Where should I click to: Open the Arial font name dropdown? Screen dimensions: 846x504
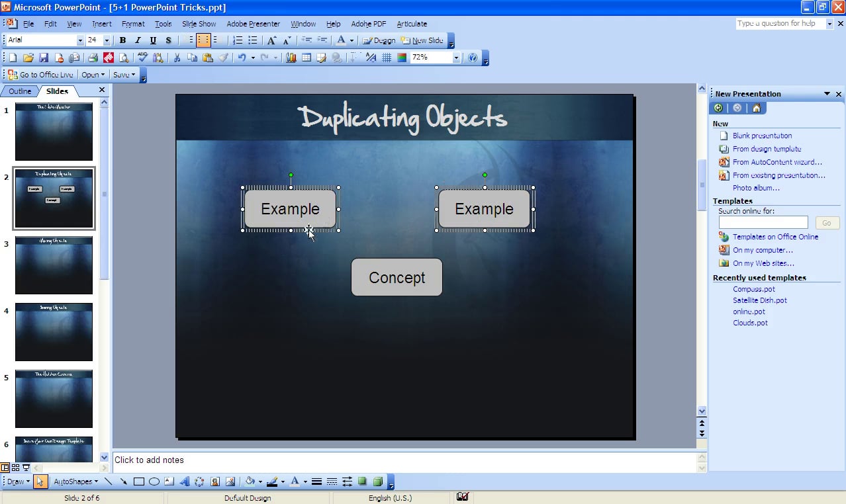[80, 40]
